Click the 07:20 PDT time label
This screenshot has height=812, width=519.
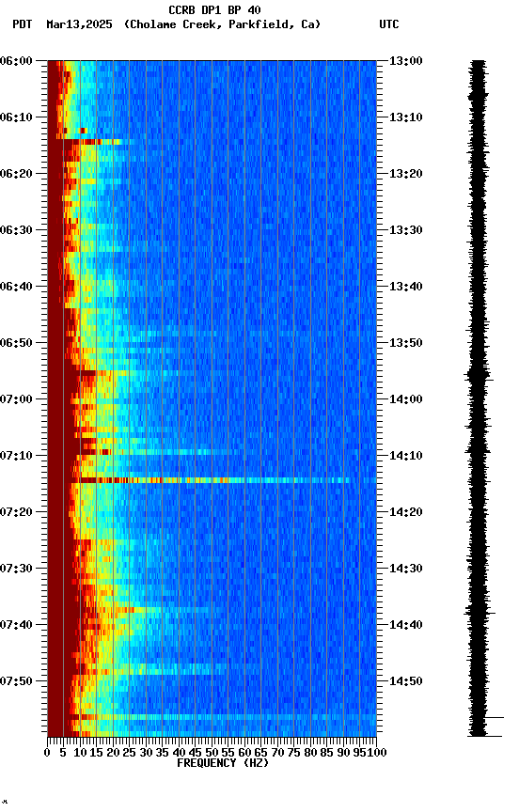pos(16,512)
